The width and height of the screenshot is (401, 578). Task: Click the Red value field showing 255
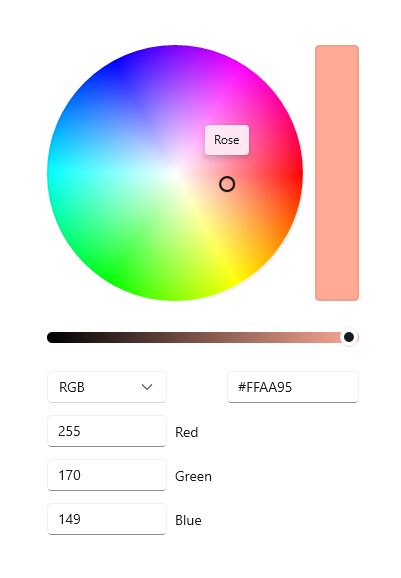[107, 431]
